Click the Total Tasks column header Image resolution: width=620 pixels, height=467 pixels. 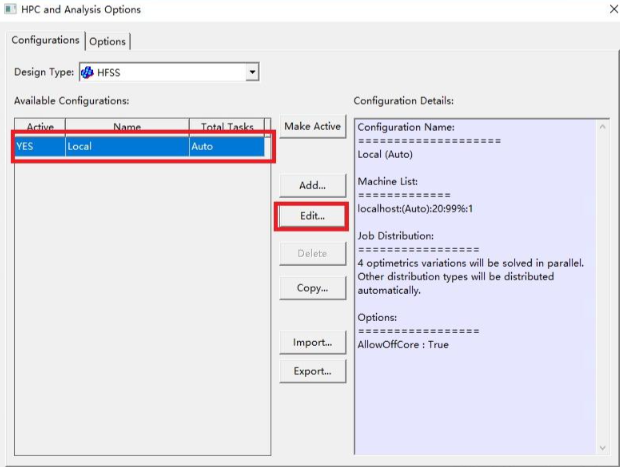click(227, 127)
